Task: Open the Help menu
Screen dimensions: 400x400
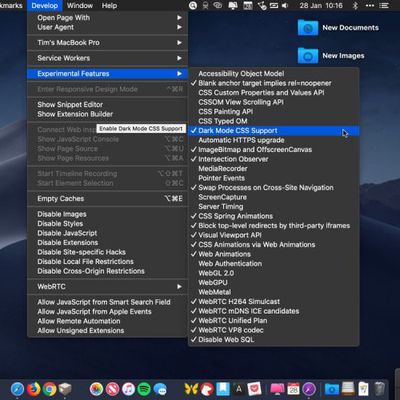Action: point(109,6)
